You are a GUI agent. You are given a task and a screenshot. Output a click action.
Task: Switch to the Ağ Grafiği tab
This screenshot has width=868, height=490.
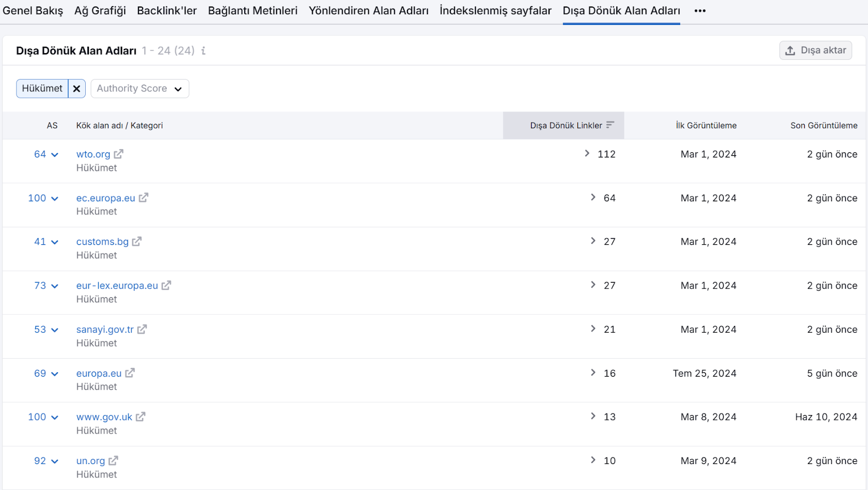pyautogui.click(x=100, y=11)
